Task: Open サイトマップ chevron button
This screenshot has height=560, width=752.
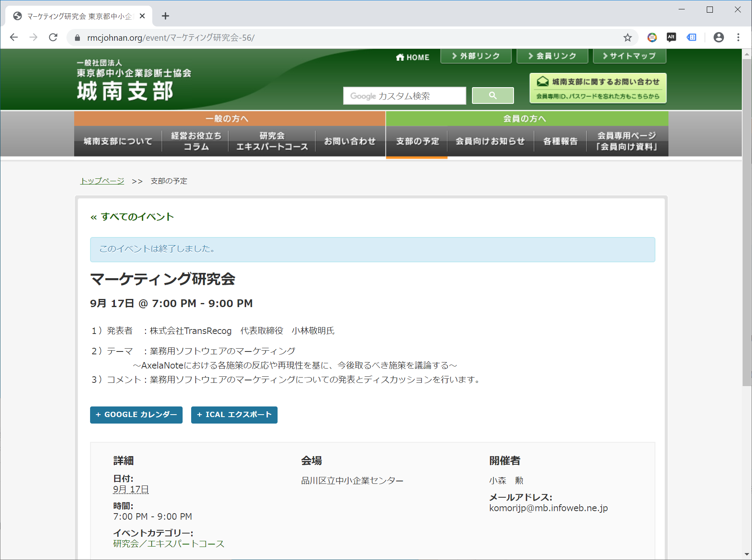Action: tap(629, 56)
